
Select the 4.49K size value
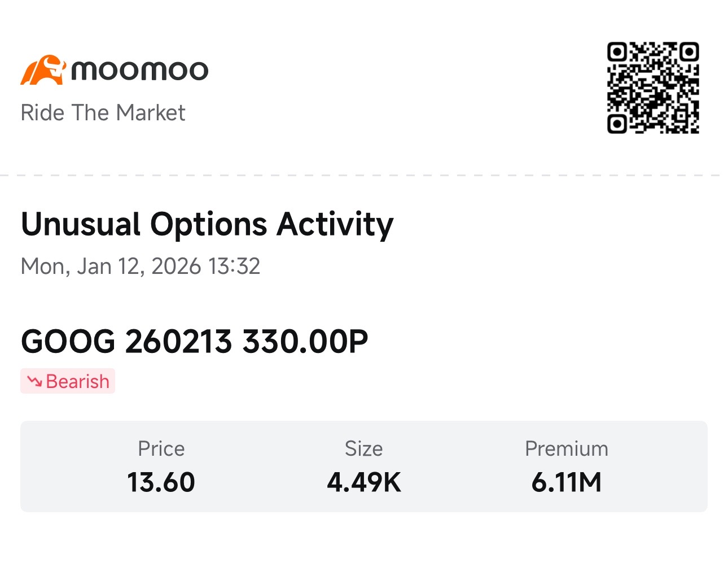364,482
